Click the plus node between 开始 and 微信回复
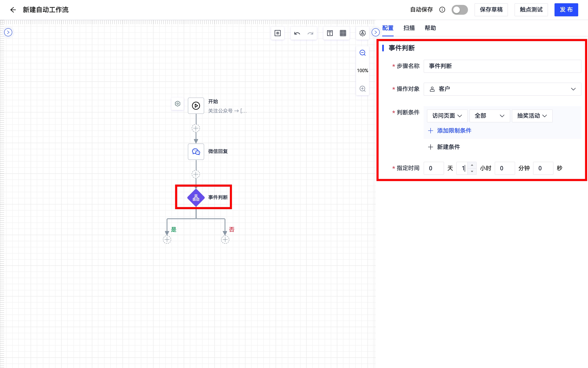Viewport: 588px width, 368px height. [x=196, y=128]
